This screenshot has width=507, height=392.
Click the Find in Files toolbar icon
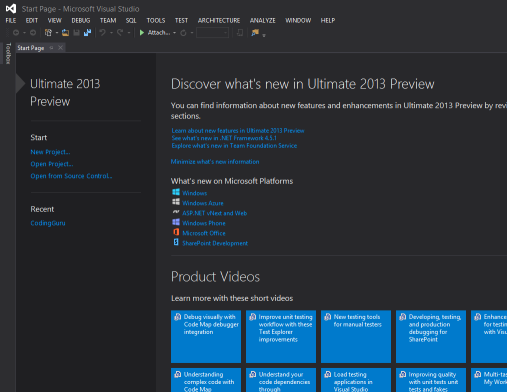255,33
